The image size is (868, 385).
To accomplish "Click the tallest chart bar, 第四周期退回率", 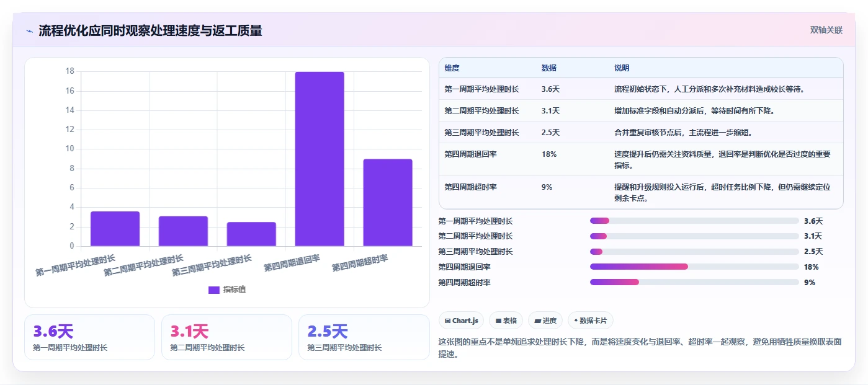I will click(320, 159).
